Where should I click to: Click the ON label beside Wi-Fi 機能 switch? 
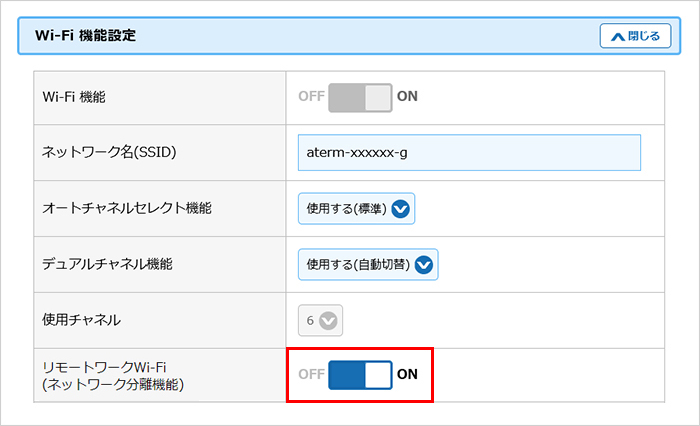pos(407,97)
